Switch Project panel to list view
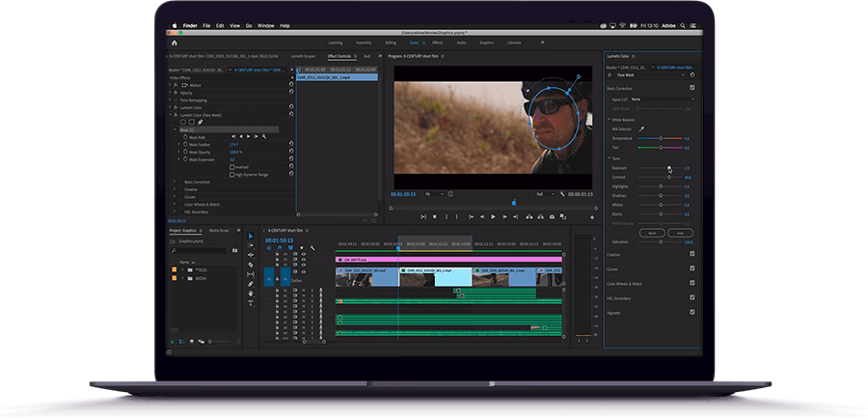 [181, 342]
